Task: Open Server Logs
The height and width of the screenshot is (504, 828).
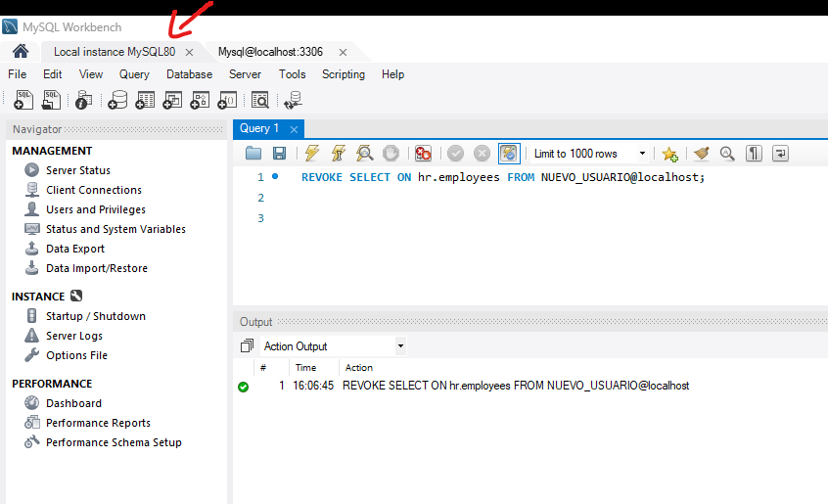Action: (x=74, y=335)
